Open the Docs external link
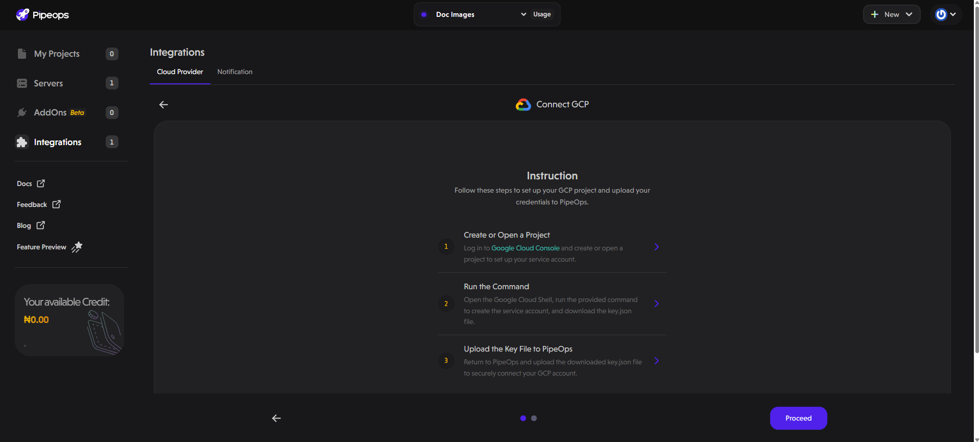980x442 pixels. click(25, 183)
